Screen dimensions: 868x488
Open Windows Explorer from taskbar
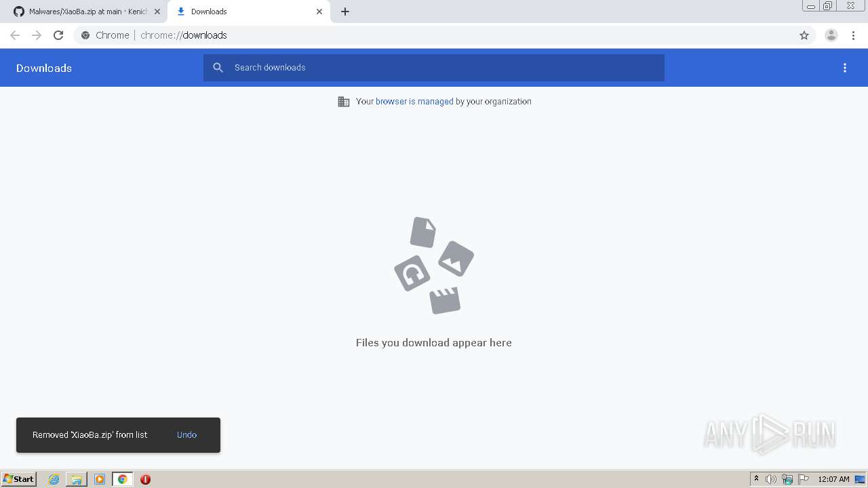click(77, 479)
